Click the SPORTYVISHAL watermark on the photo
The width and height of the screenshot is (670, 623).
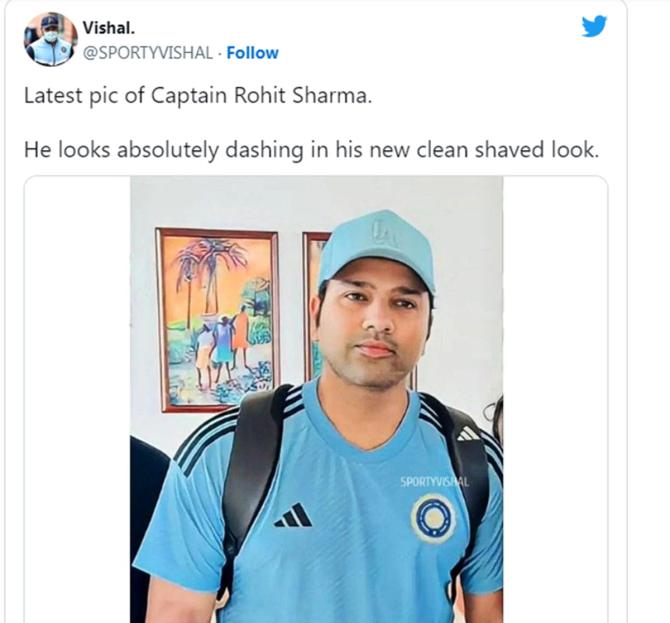click(434, 482)
